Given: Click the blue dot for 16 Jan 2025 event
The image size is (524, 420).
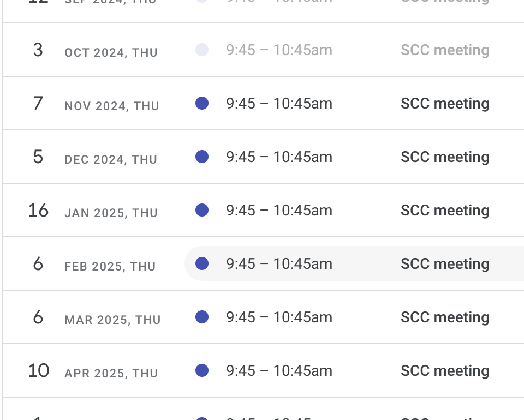Looking at the screenshot, I should point(202,210).
